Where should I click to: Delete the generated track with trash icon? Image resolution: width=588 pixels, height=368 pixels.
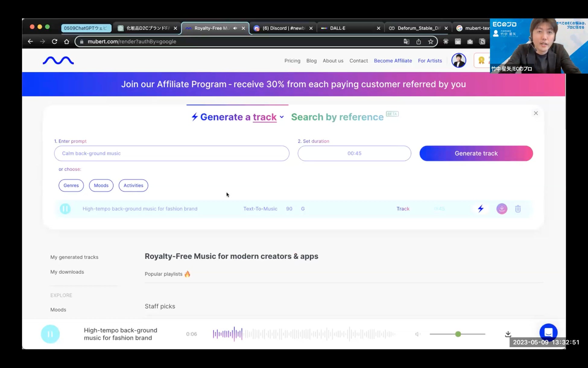(x=518, y=209)
